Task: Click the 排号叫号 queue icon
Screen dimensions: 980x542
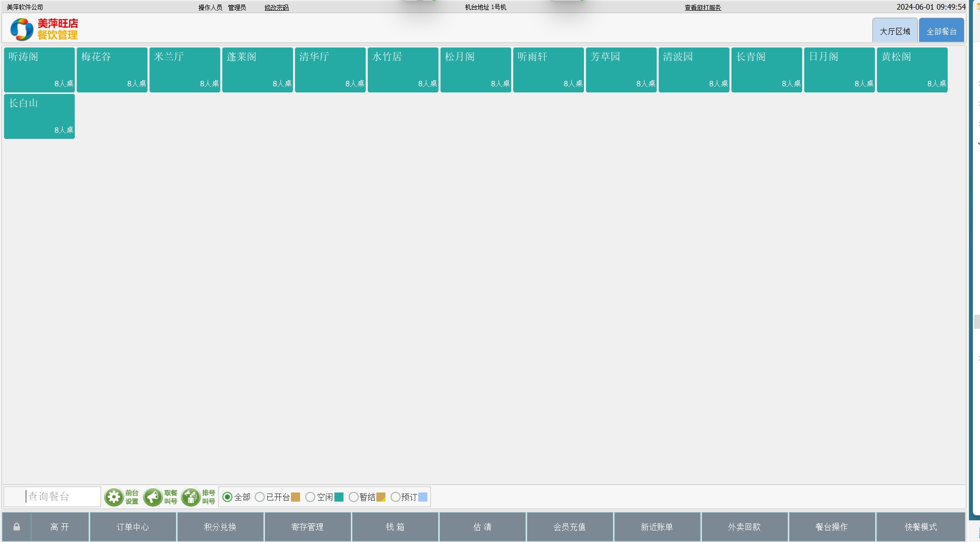Action: point(191,497)
